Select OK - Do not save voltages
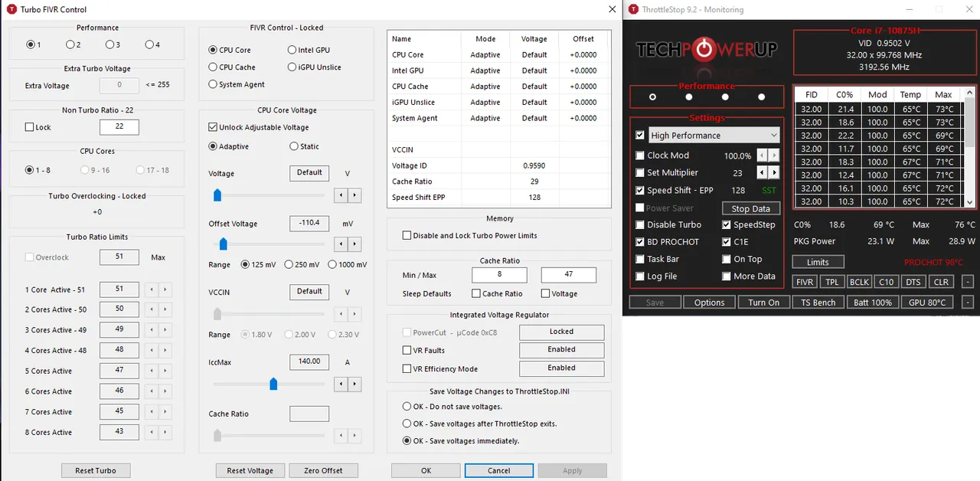Viewport: 980px width, 481px height. point(407,407)
